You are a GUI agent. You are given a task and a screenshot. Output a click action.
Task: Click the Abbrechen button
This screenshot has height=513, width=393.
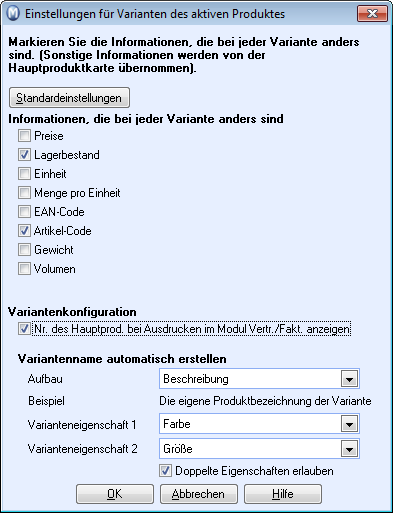pyautogui.click(x=199, y=494)
